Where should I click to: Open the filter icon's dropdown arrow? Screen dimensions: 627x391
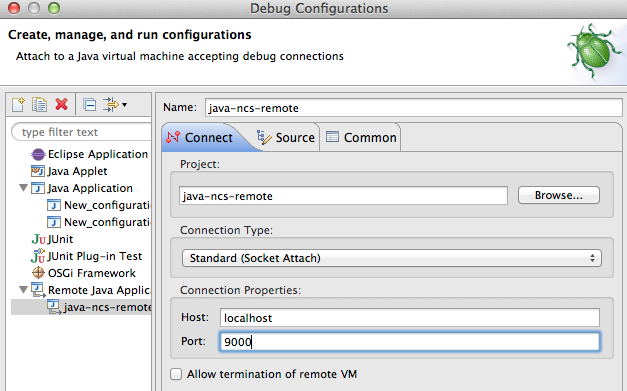click(x=125, y=105)
